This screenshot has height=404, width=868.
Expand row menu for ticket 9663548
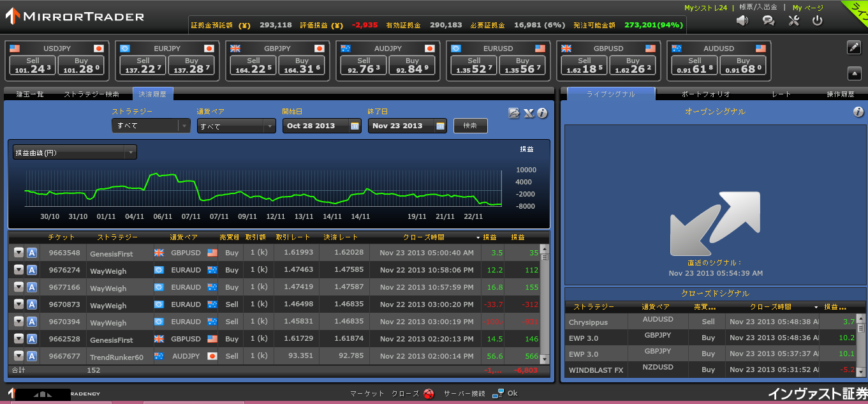18,253
